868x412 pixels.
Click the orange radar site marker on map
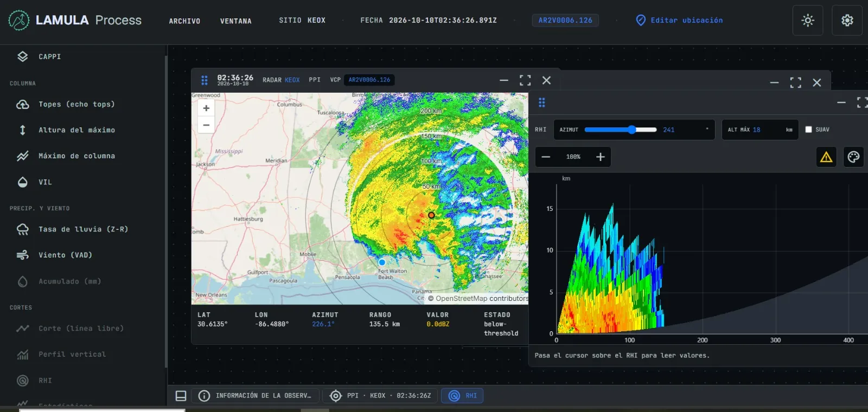click(431, 215)
